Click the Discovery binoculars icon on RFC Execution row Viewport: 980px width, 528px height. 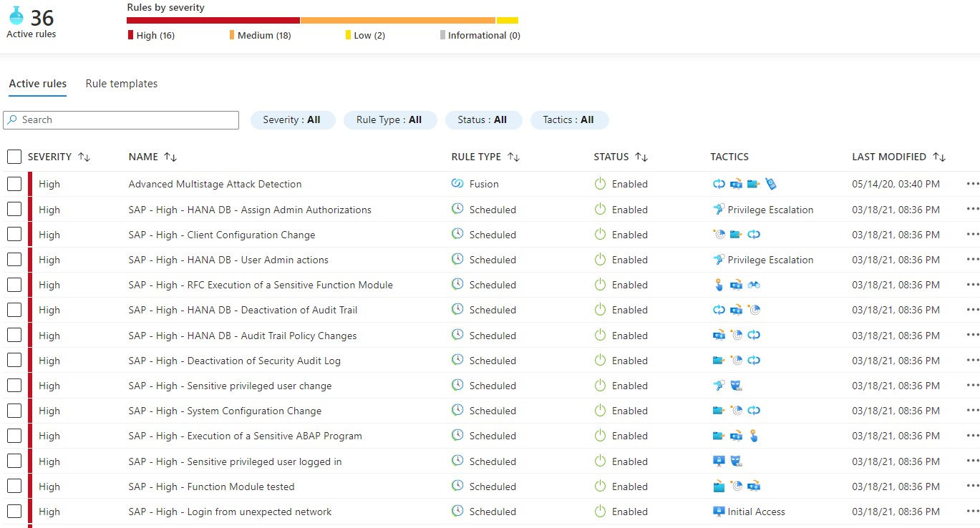[752, 285]
